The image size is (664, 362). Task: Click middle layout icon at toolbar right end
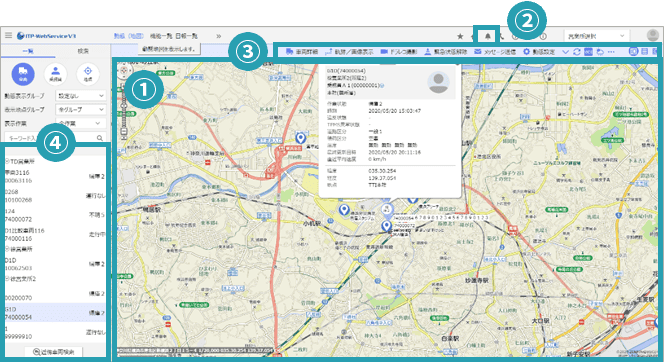[644, 52]
